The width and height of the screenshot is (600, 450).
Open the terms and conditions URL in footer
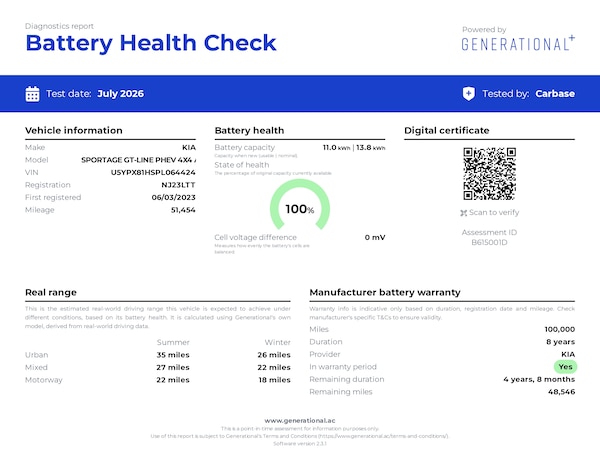(383, 436)
